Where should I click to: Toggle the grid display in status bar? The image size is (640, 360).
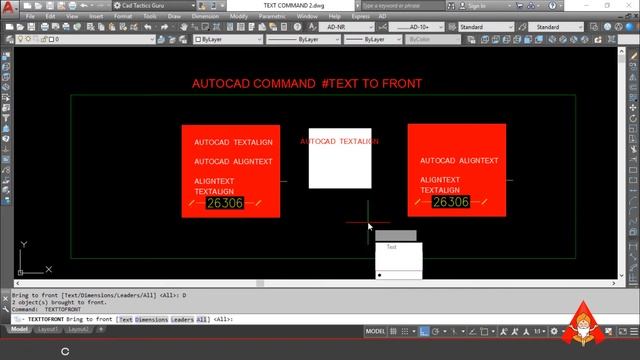pos(393,331)
